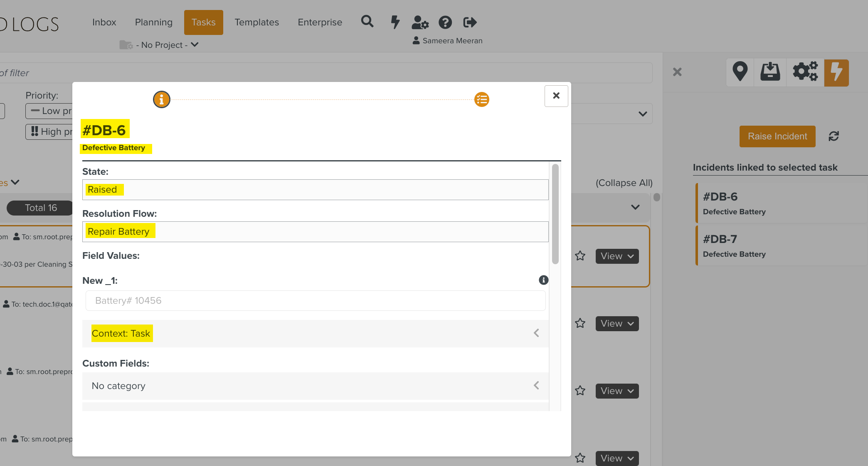Click the logout arrow icon
The image size is (868, 466).
[470, 22]
